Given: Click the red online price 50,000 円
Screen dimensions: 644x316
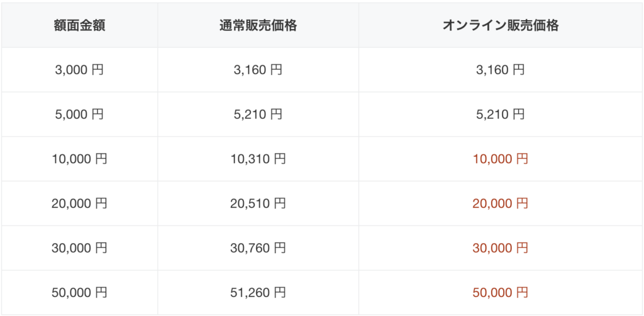Looking at the screenshot, I should click(500, 293).
